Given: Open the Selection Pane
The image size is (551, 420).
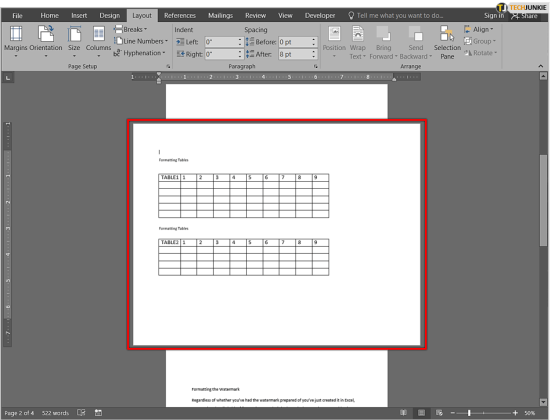Looking at the screenshot, I should point(447,42).
